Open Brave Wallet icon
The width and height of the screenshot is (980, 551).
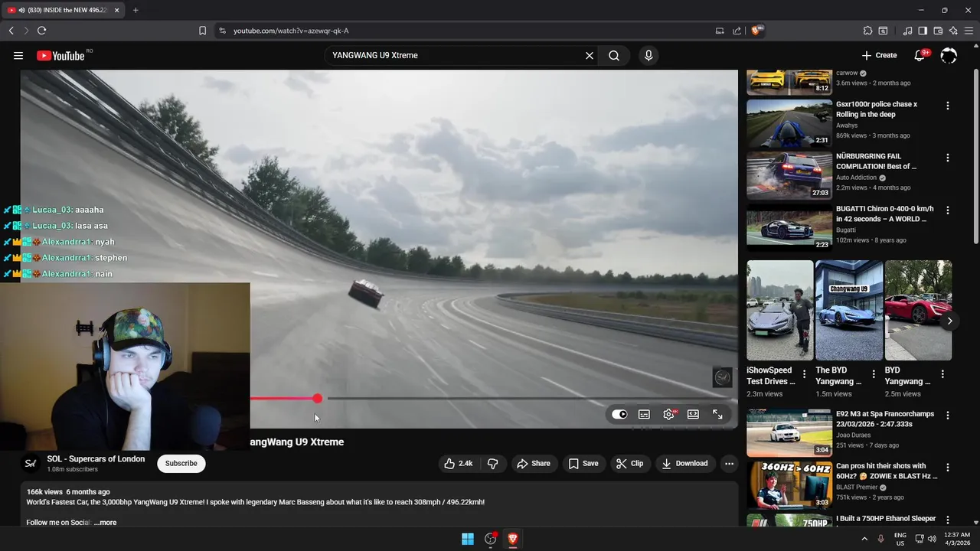coord(938,31)
